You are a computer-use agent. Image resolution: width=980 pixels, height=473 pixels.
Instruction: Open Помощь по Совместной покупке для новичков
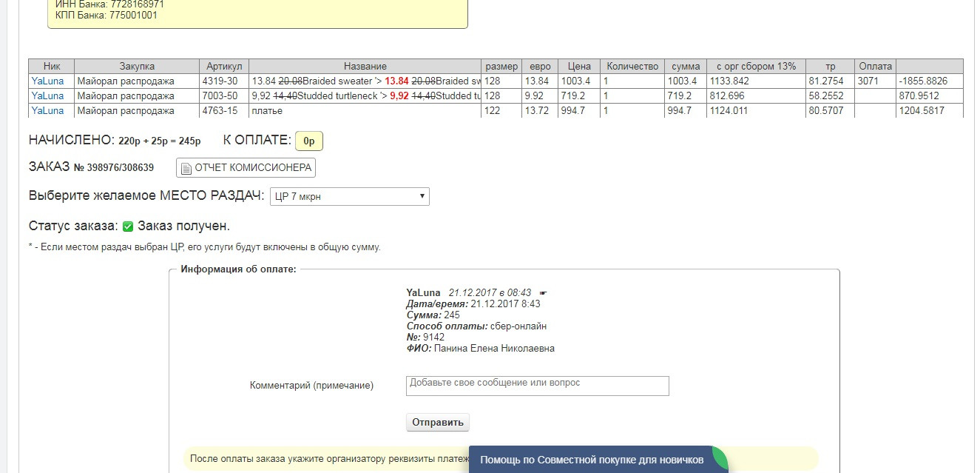[x=591, y=460]
